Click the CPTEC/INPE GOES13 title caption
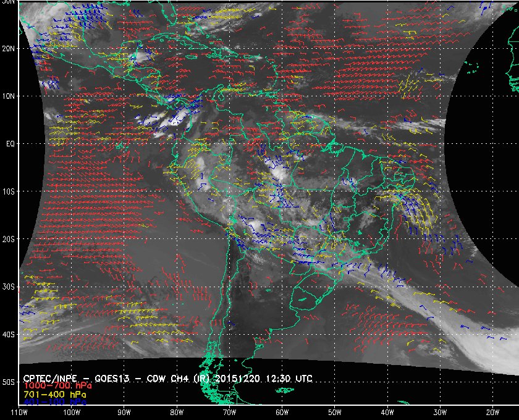The image size is (519, 420). (x=168, y=379)
